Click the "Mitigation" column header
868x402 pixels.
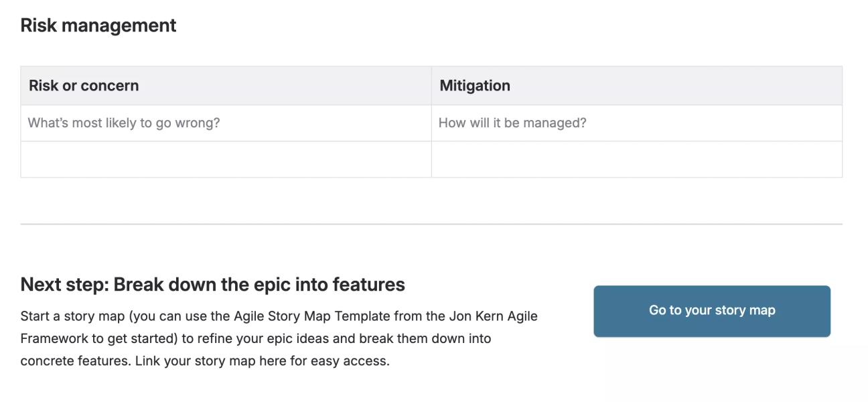[475, 85]
